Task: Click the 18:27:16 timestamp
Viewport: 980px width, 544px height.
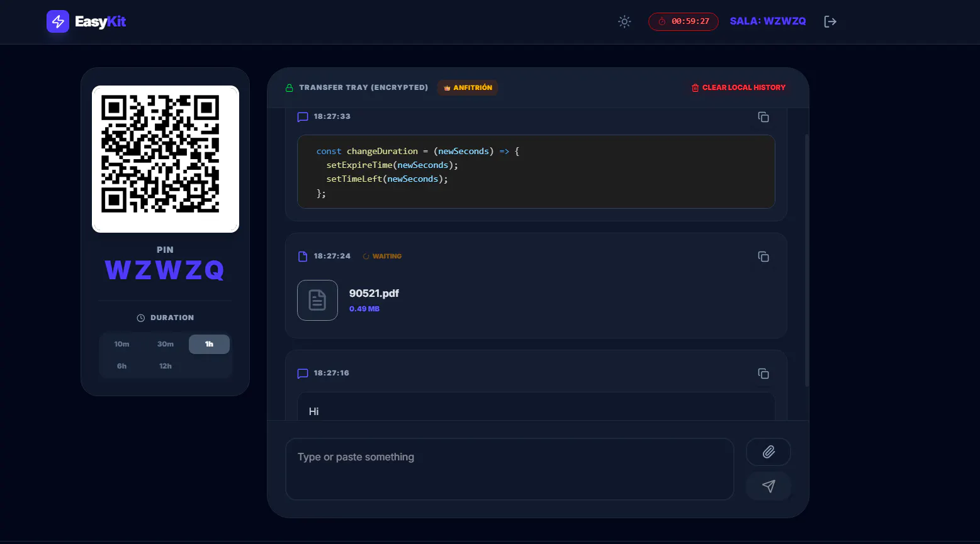Action: 332,373
